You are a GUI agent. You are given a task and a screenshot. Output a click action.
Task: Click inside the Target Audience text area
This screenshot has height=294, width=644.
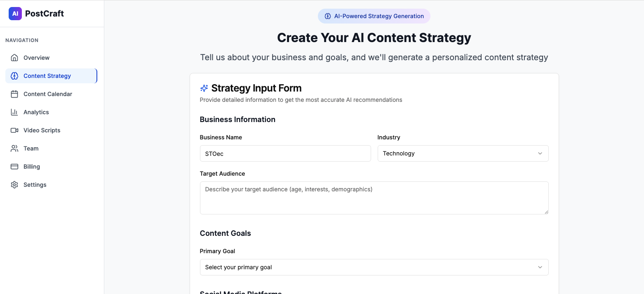pos(374,198)
